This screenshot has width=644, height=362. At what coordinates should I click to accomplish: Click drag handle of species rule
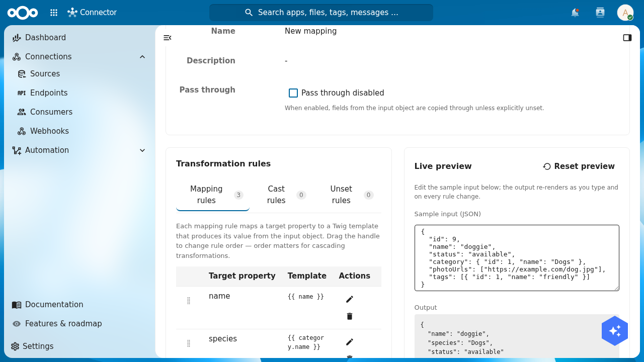point(189,343)
